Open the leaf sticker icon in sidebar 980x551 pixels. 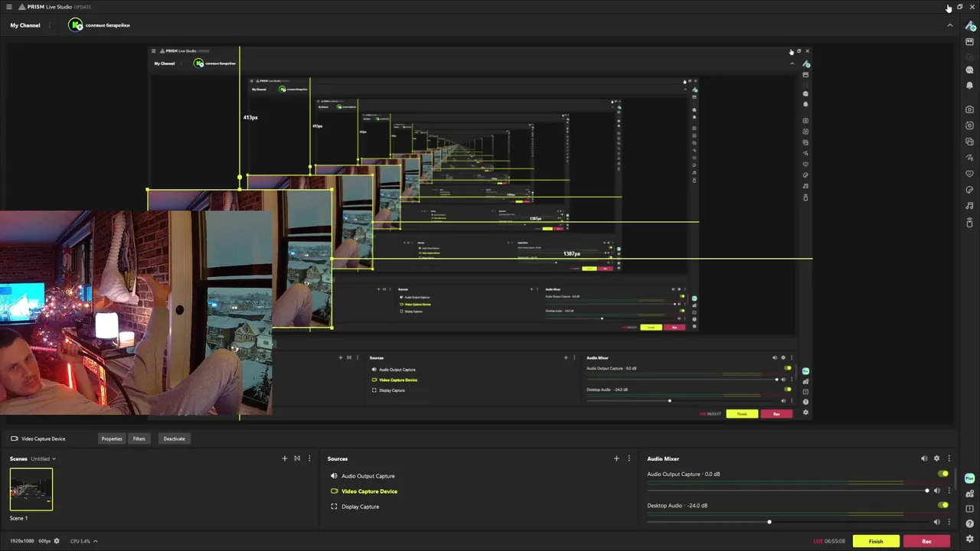[x=969, y=190]
